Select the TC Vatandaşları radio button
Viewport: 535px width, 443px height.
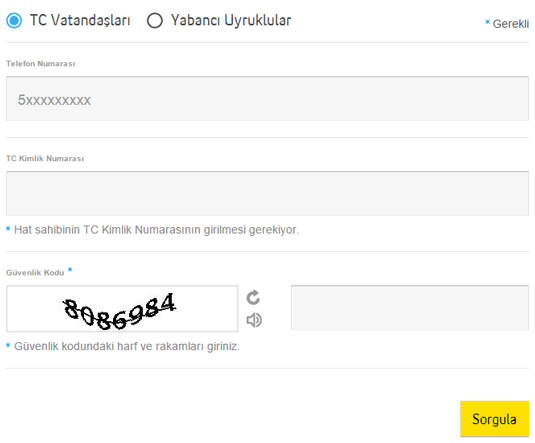tap(14, 20)
